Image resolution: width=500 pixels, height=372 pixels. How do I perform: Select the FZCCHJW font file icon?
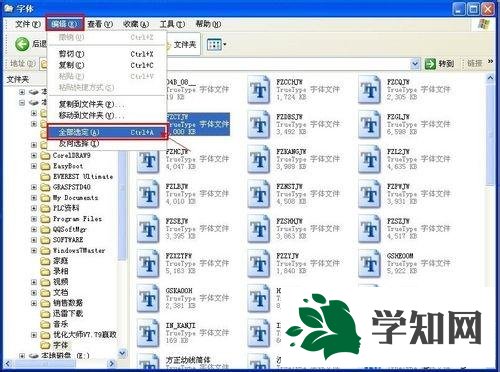tap(259, 90)
